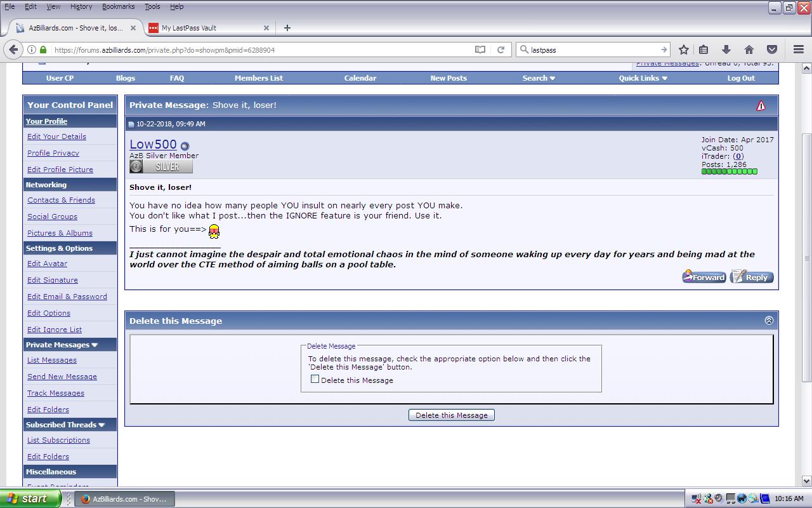Open the Search dropdown in navbar
Image resolution: width=812 pixels, height=508 pixels.
[539, 78]
